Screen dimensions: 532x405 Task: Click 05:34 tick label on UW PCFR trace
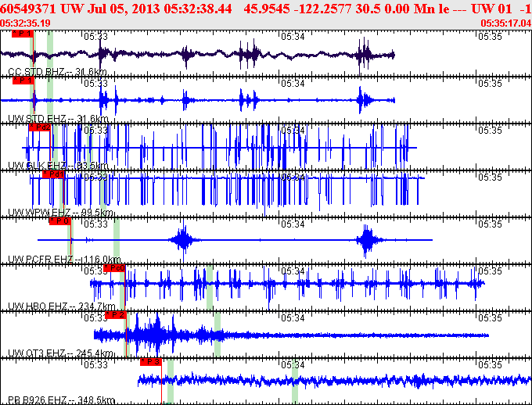pyautogui.click(x=293, y=224)
